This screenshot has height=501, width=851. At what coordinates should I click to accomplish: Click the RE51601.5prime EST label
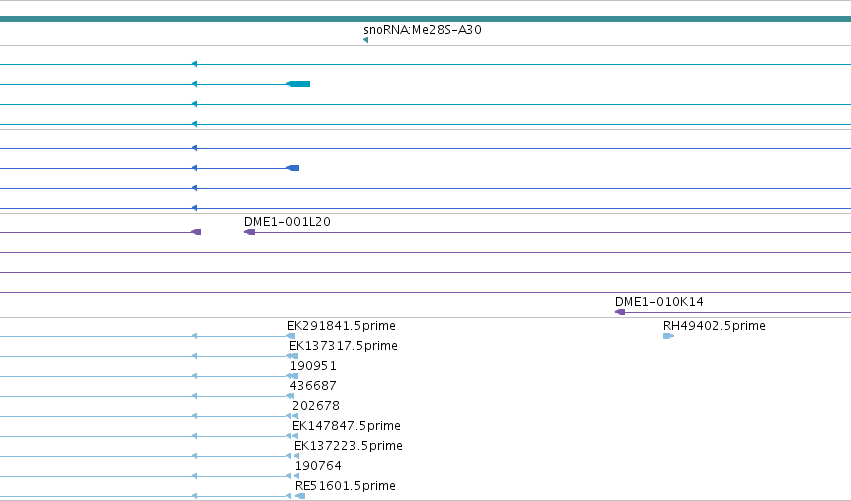point(345,486)
